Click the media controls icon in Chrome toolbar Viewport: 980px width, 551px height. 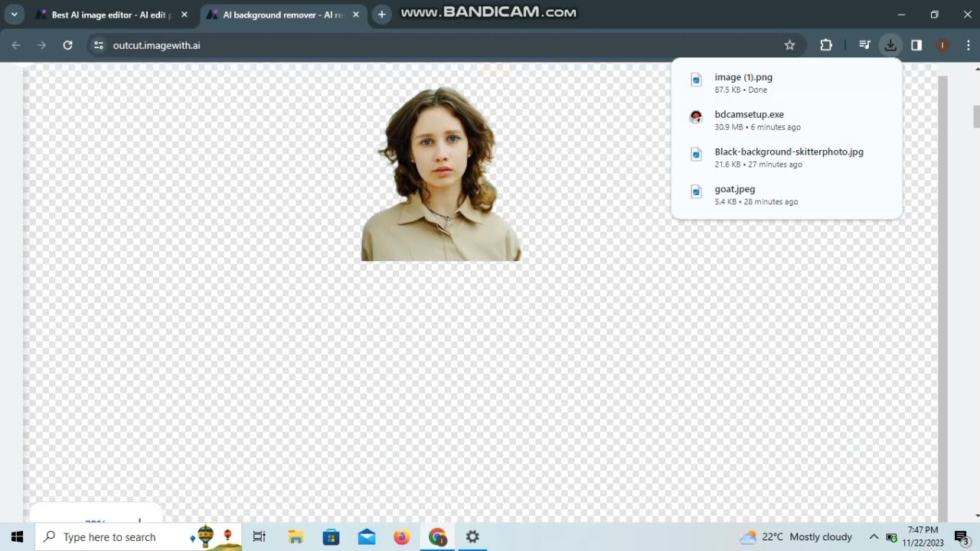(x=864, y=45)
